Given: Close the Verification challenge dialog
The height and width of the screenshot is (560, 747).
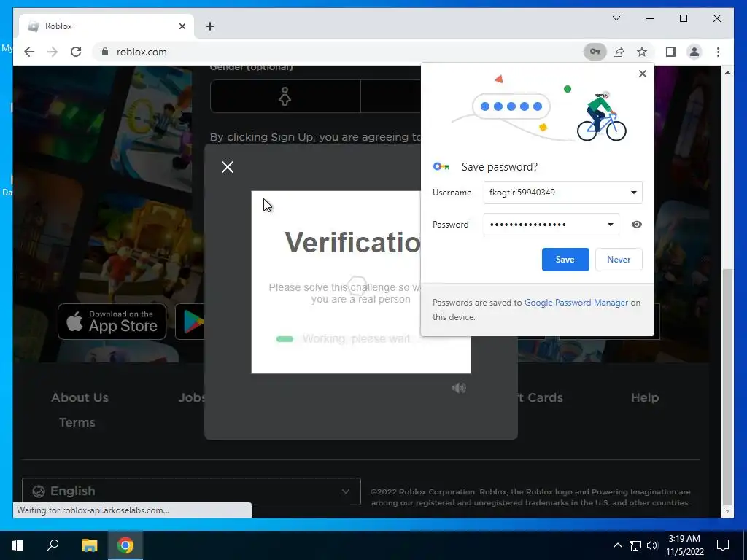Looking at the screenshot, I should [x=228, y=167].
